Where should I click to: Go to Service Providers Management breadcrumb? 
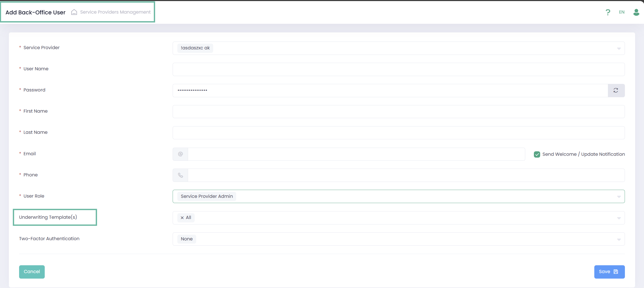point(115,12)
